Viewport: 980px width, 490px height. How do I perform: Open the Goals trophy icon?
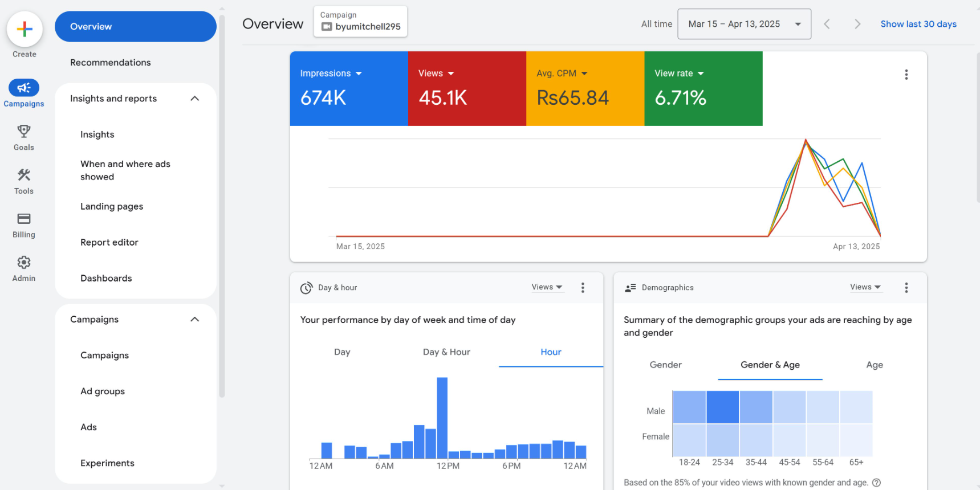click(24, 132)
